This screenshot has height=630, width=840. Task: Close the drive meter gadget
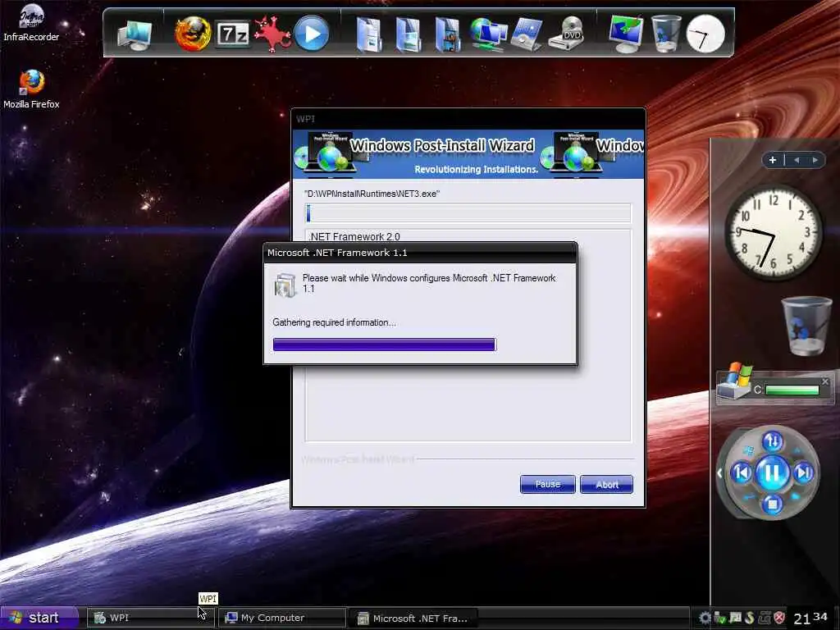point(825,381)
